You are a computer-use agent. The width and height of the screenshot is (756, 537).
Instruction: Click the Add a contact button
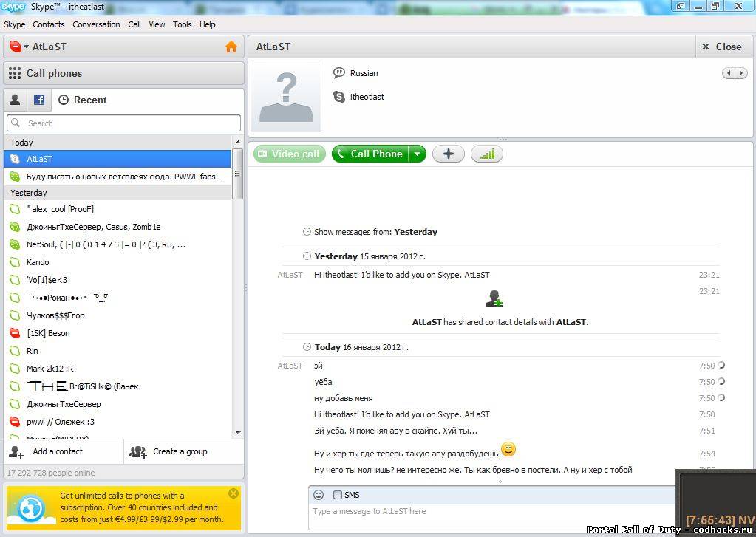(64, 451)
